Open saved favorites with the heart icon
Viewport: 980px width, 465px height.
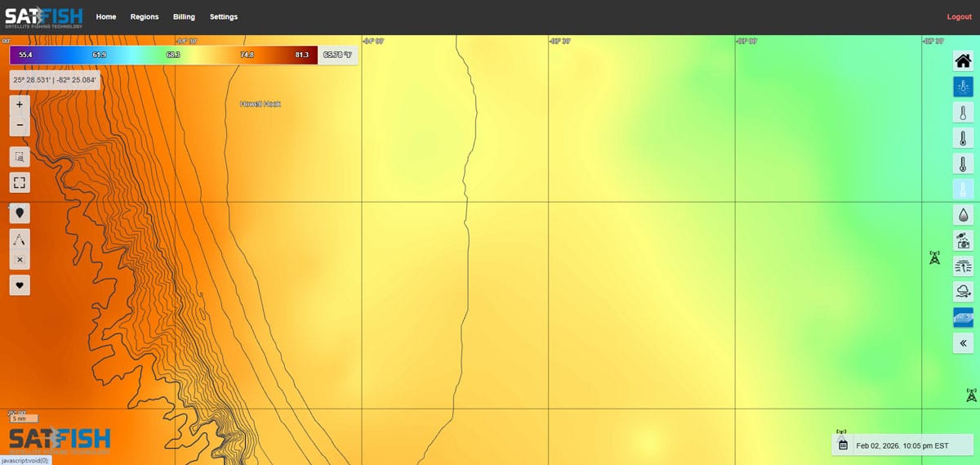[20, 284]
